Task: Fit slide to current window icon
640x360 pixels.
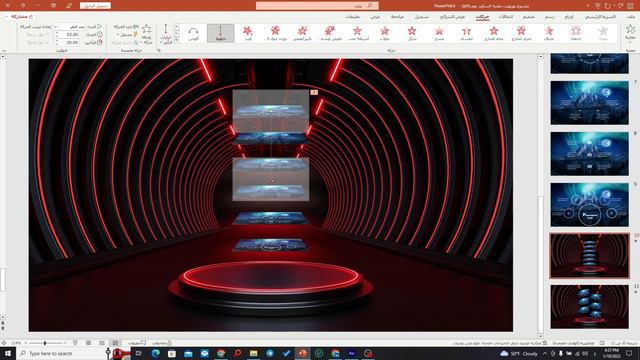Action: pyautogui.click(x=4, y=343)
